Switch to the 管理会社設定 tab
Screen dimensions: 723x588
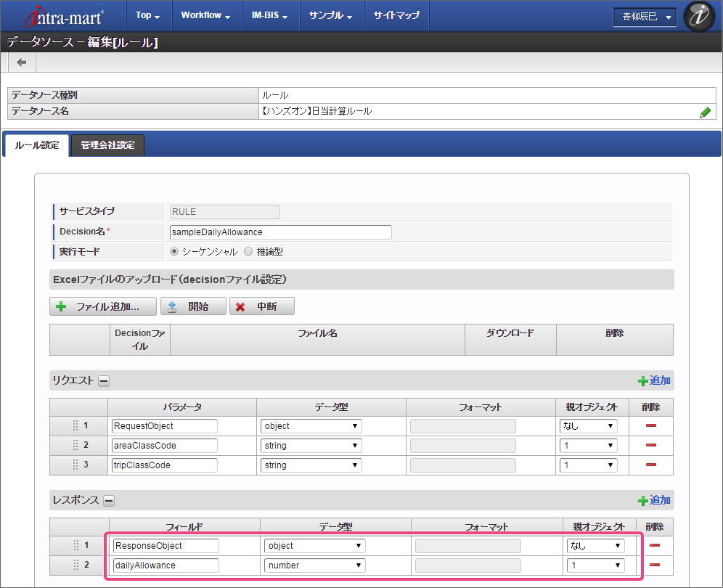pyautogui.click(x=107, y=145)
